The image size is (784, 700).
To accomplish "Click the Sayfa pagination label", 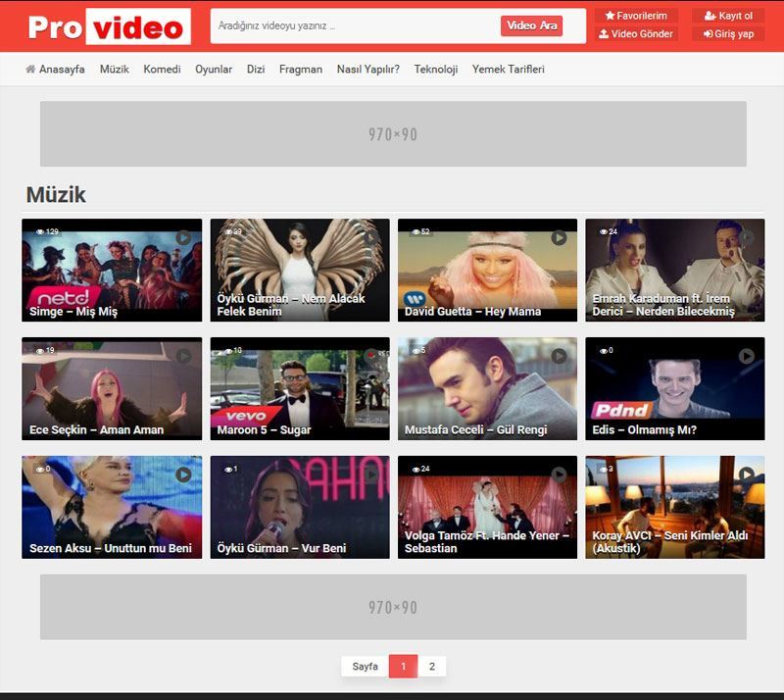I will click(365, 667).
